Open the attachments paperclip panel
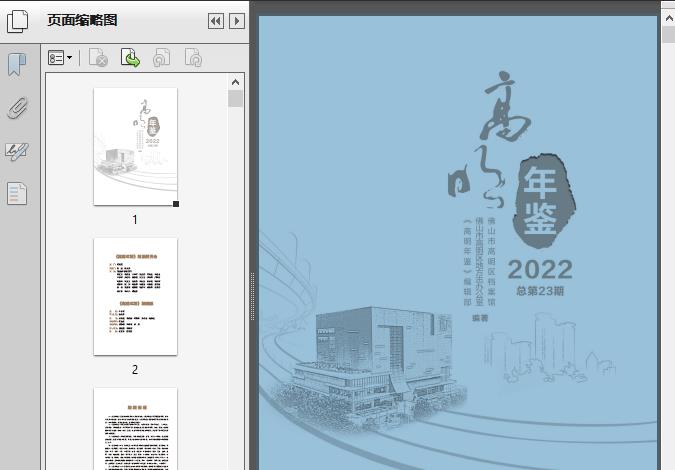Screen dimensions: 675x470 coord(17,108)
